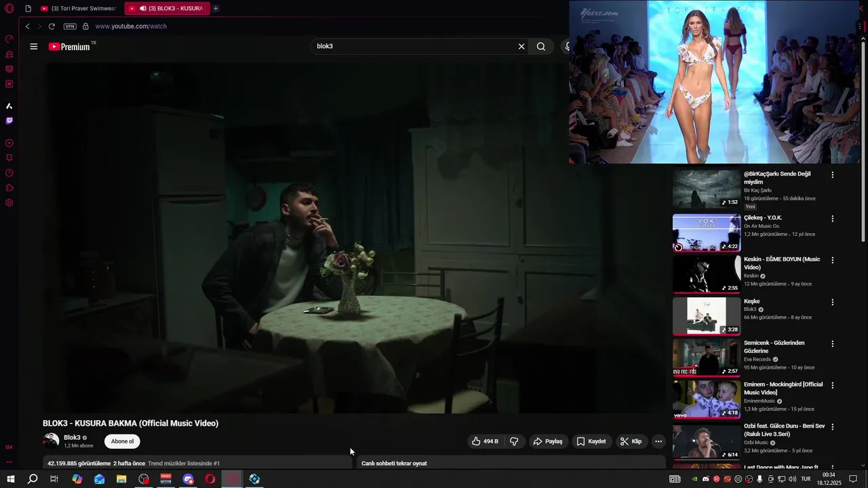This screenshot has height=488, width=868.
Task: Open Semicenk - Gözlerinden Gözlerine thumbnail
Action: [707, 358]
